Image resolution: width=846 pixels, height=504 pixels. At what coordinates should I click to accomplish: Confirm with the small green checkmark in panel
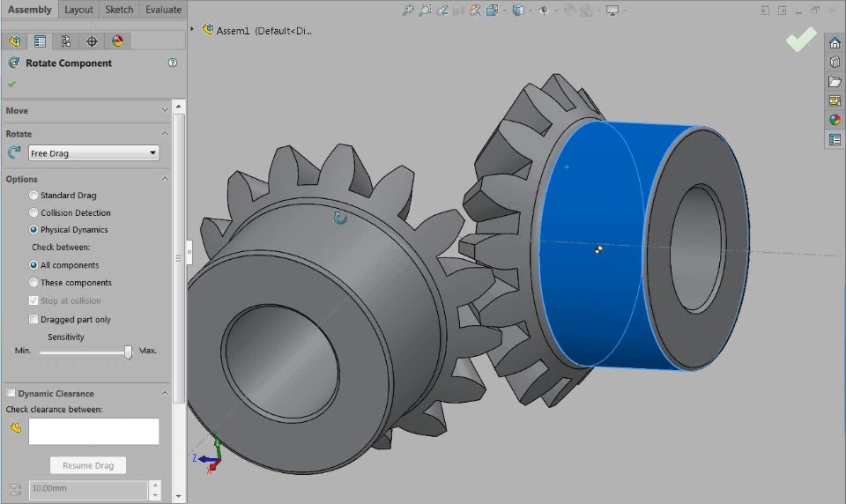click(11, 85)
